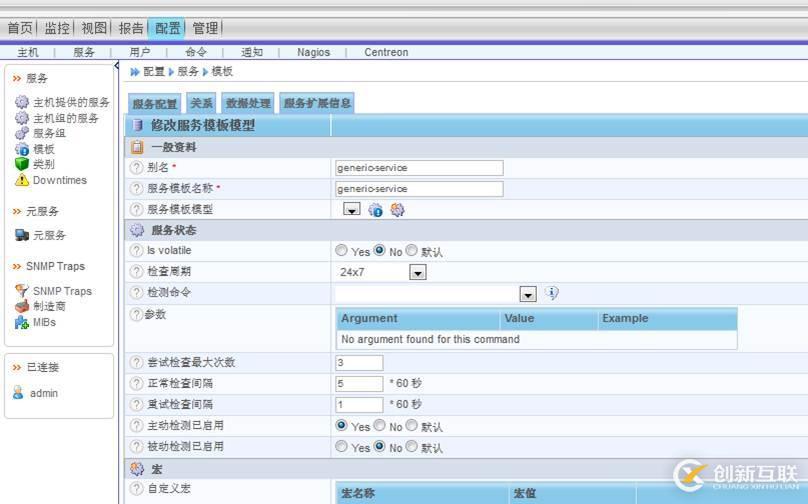Open the 制造商 icon in the sidebar
Screen dimensions: 808x504
[x=22, y=306]
